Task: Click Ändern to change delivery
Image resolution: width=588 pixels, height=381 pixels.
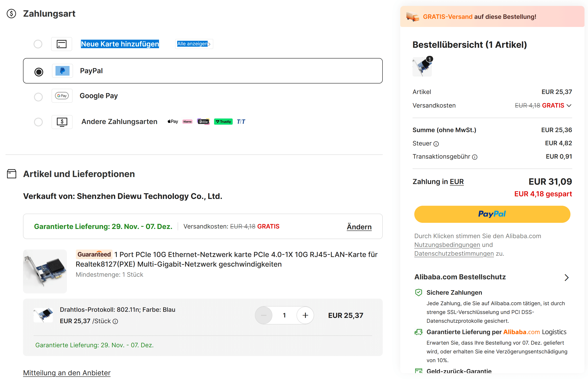Action: click(x=359, y=227)
